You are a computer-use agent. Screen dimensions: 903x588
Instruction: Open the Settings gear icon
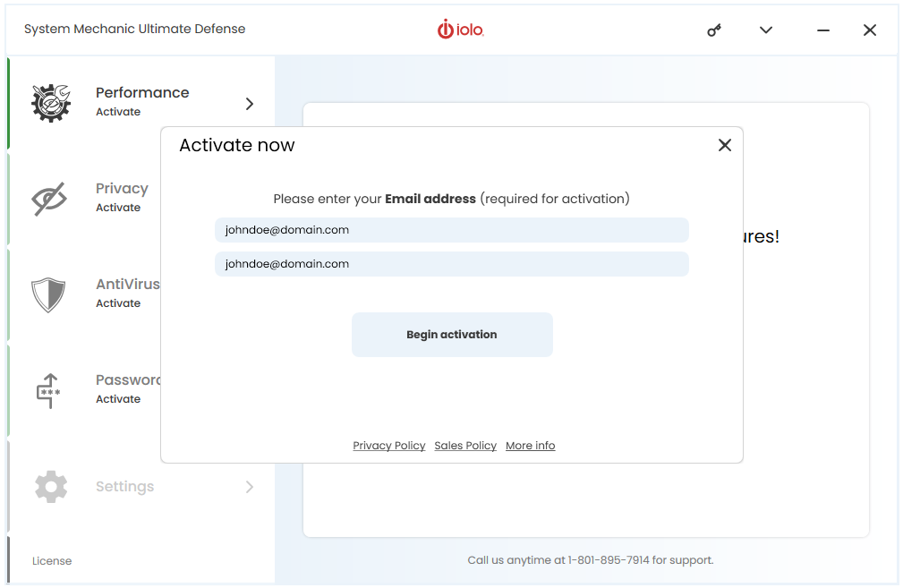point(51,487)
